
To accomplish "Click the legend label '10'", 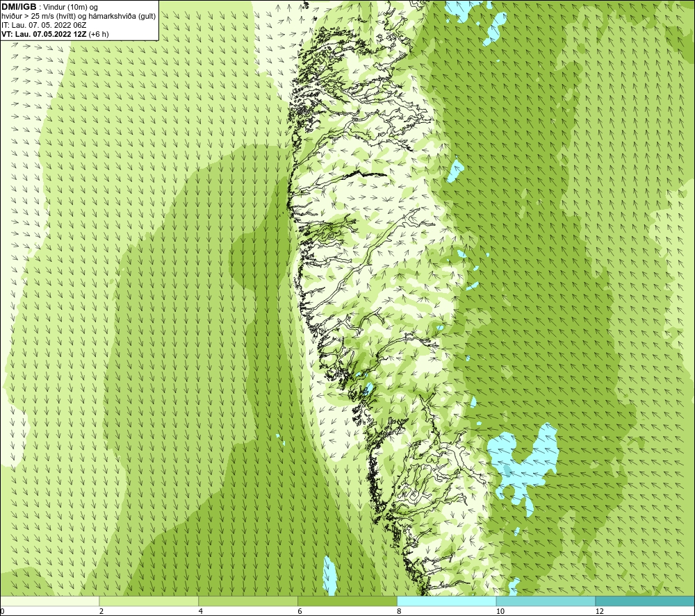I will [x=500, y=611].
